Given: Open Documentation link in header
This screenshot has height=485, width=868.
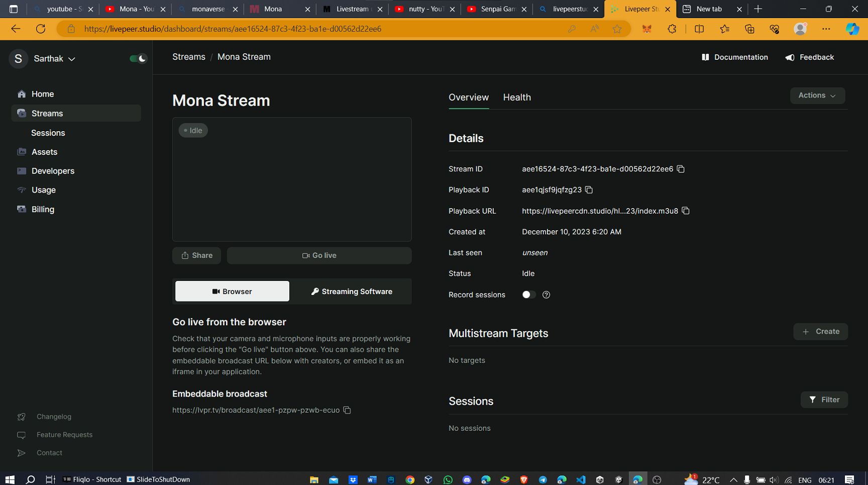Looking at the screenshot, I should (x=735, y=57).
